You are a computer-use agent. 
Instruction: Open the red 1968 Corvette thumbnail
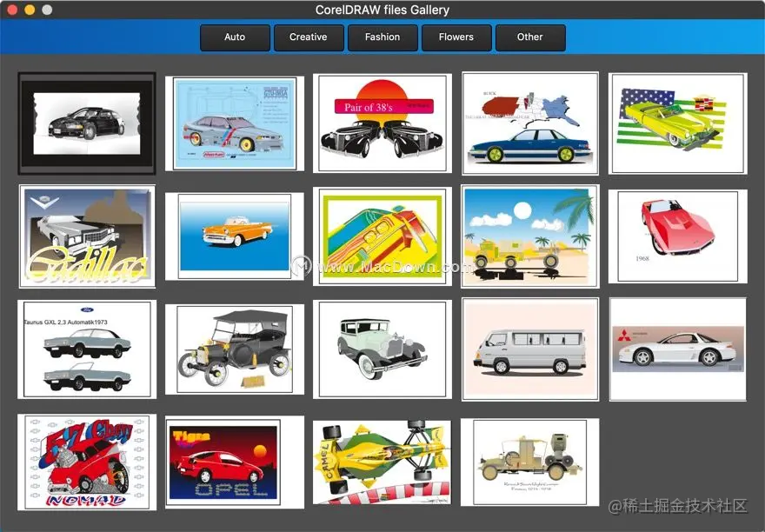click(678, 236)
